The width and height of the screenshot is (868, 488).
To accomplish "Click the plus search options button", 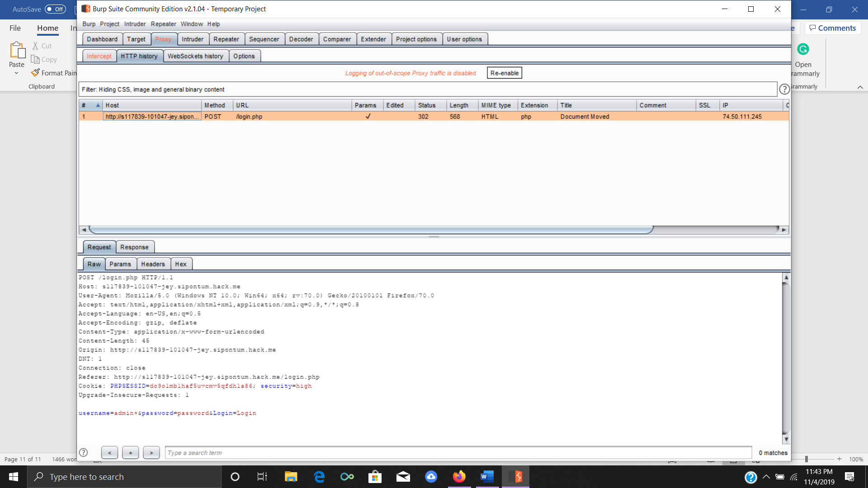I will click(x=131, y=452).
